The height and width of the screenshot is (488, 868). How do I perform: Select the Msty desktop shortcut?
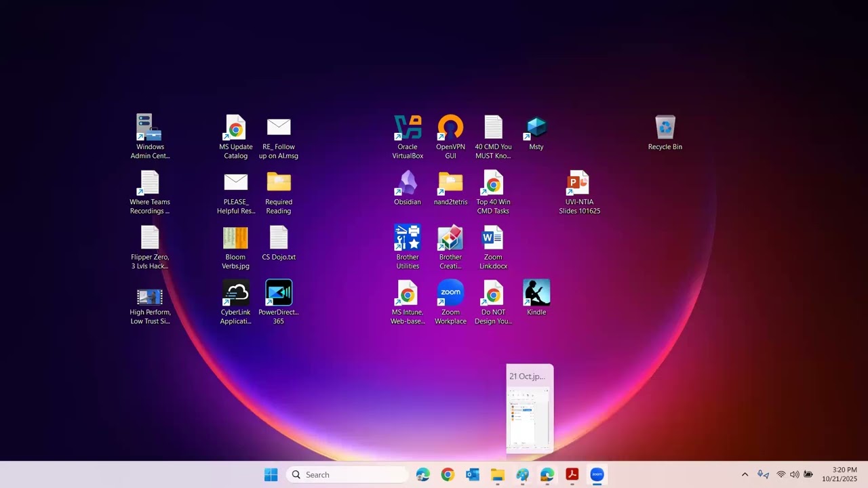pos(536,133)
